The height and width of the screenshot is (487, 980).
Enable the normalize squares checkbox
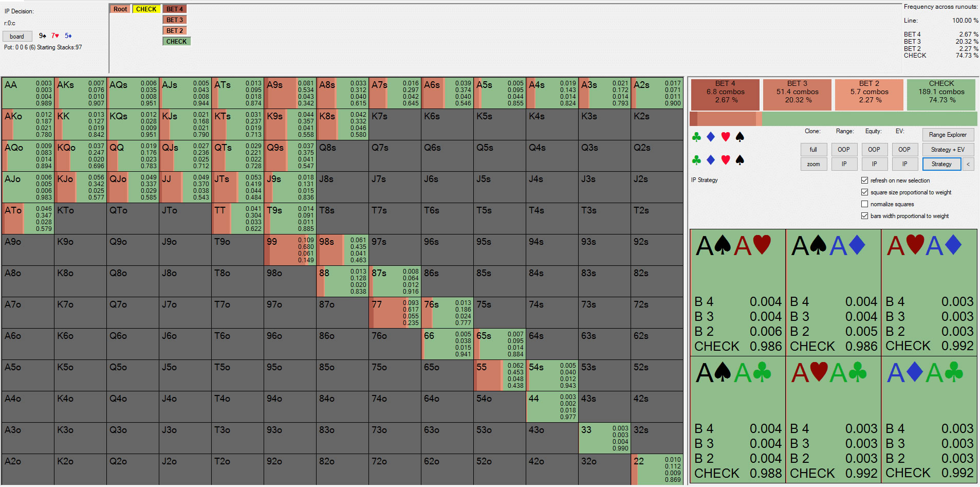click(864, 204)
